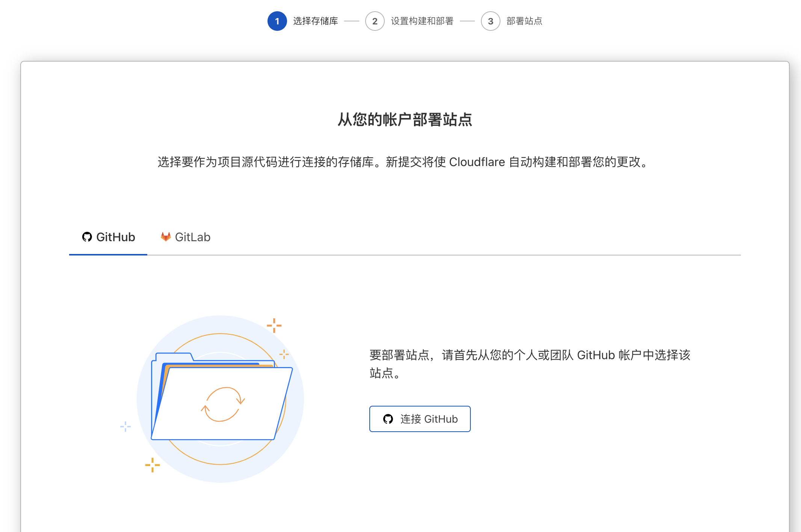Screen dimensions: 801x532
Task: Switch to the GitLab tab
Action: 186,237
